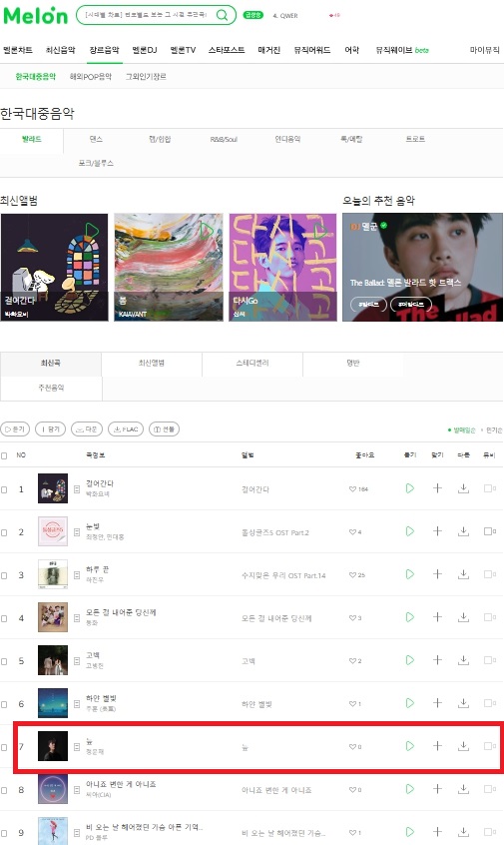Open the 다시Go album thumbnail

[282, 268]
